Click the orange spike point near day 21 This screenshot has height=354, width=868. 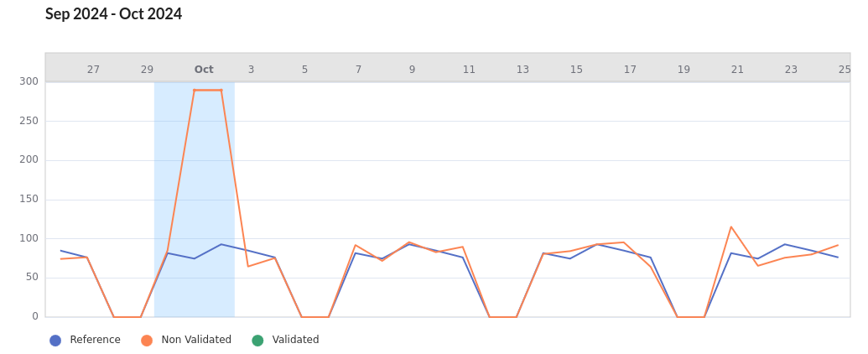click(x=731, y=226)
